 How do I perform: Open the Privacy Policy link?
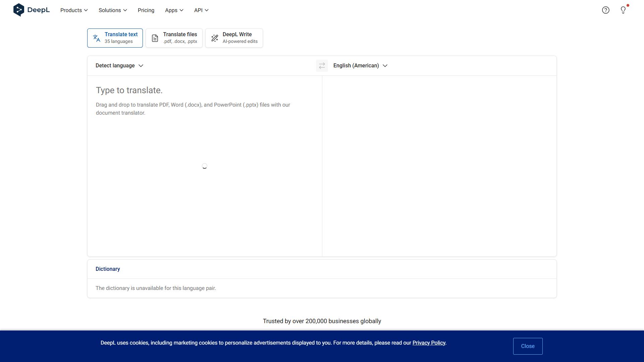tap(429, 343)
